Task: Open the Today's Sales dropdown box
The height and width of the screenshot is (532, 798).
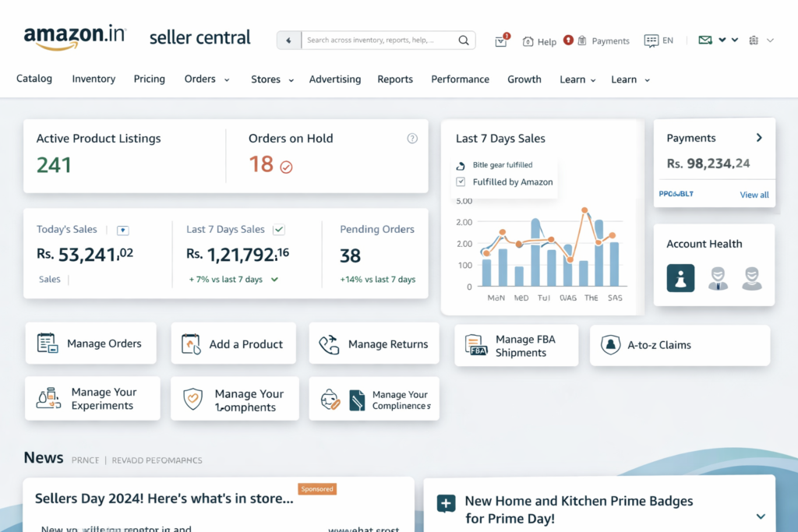Action: (122, 231)
